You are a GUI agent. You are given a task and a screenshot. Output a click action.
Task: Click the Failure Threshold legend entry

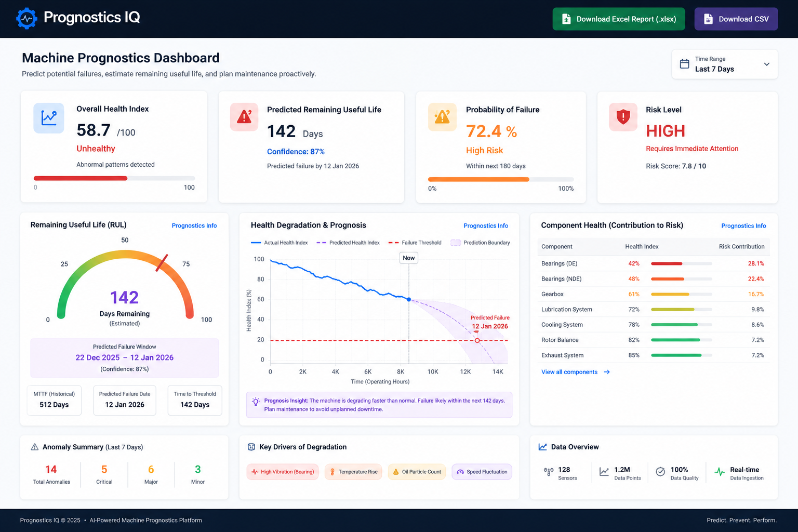click(x=415, y=243)
